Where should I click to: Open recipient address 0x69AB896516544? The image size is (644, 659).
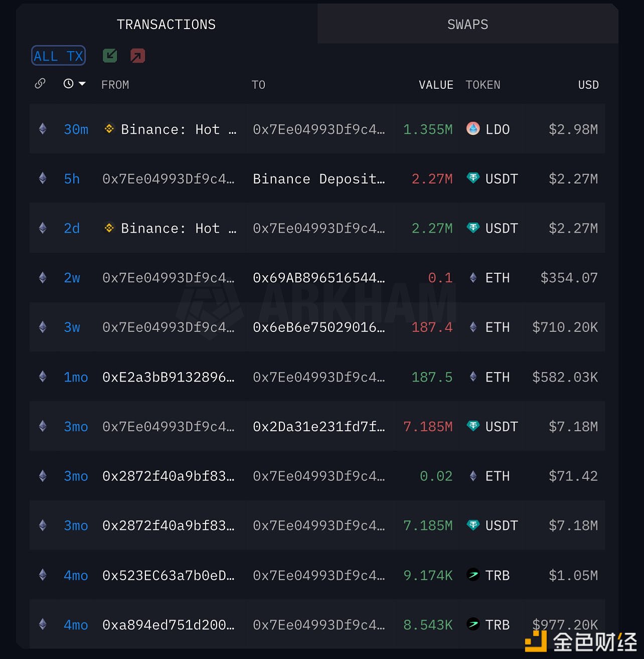tap(319, 278)
